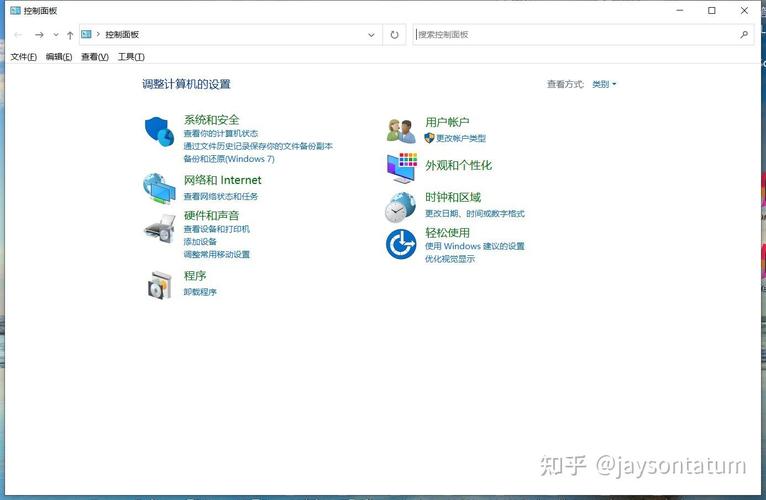
Task: Click 卸载程序 link
Action: pyautogui.click(x=200, y=292)
